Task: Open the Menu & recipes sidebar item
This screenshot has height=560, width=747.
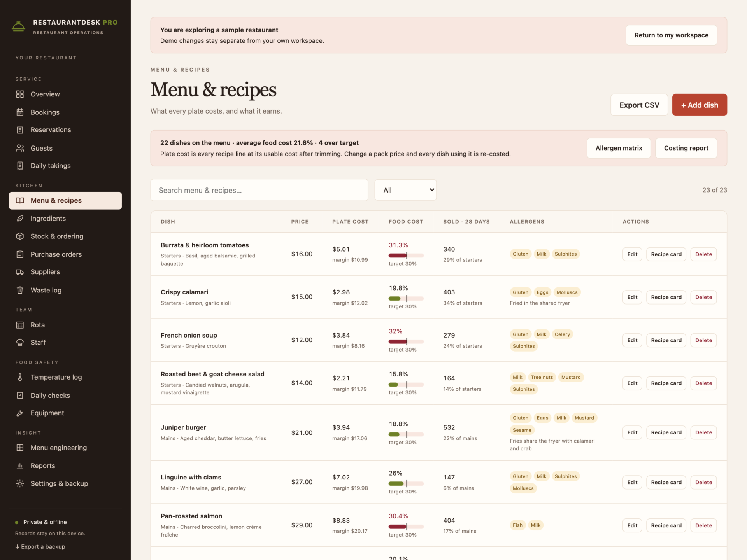Action: [x=65, y=200]
